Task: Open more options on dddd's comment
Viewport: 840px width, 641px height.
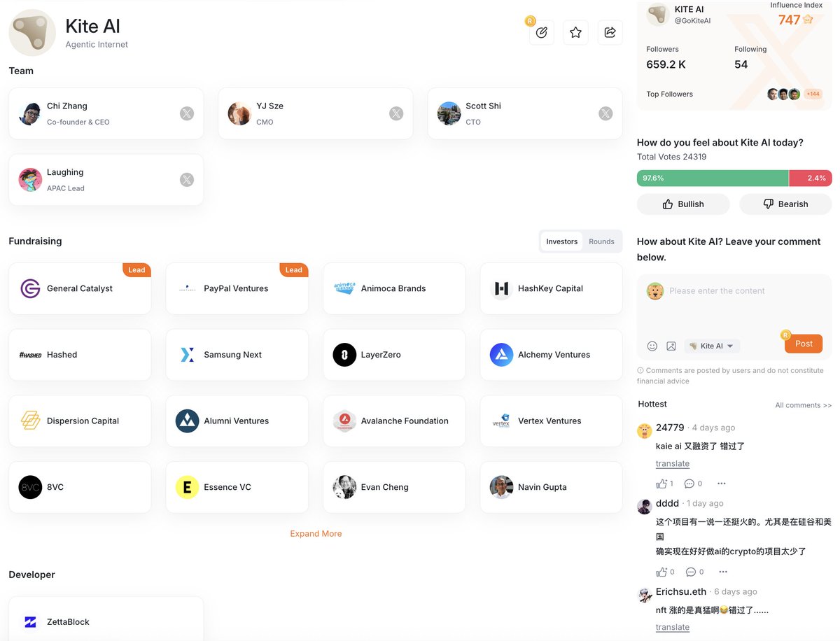Action: coord(723,572)
